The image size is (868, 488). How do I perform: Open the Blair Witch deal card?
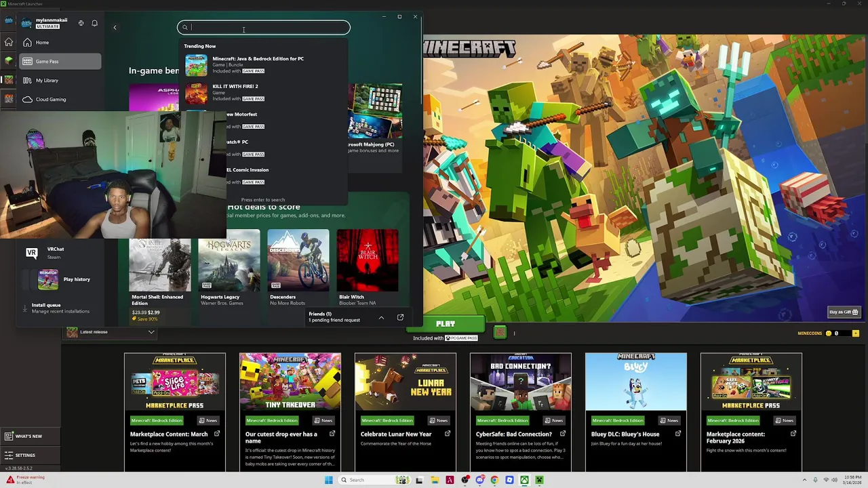(368, 268)
